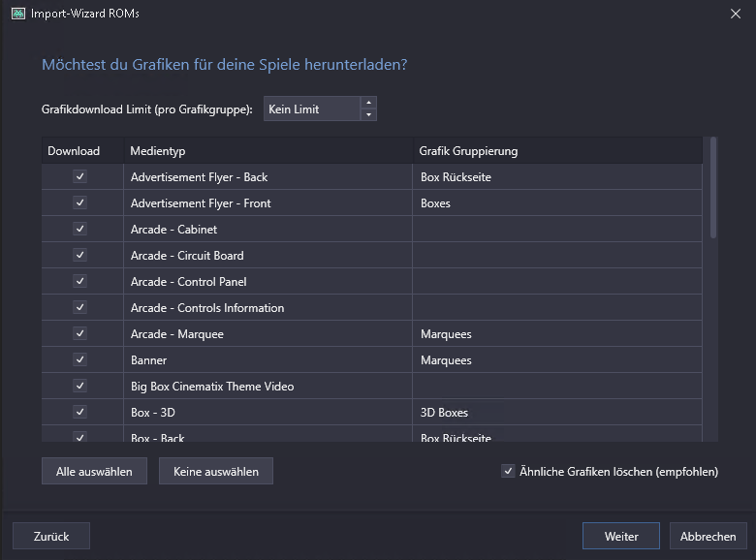Toggle the Arcade - Marquee download checkbox
Screen dimensions: 756x560
80,334
